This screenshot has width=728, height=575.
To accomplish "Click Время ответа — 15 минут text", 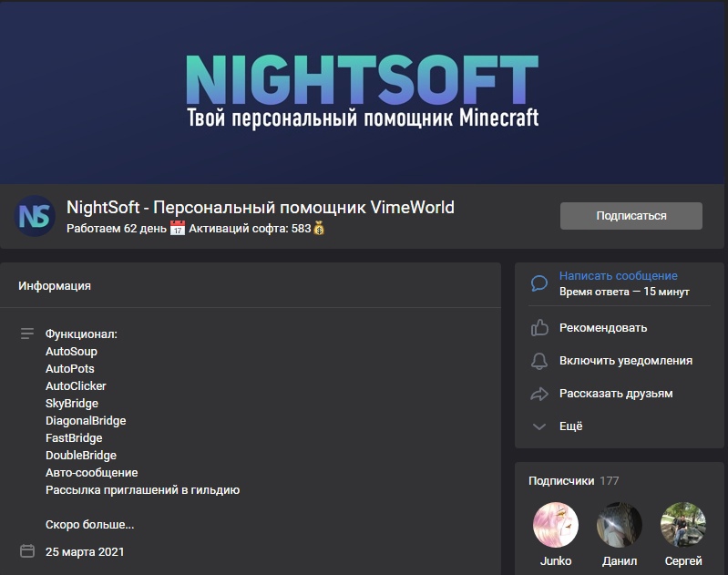I will pos(624,292).
